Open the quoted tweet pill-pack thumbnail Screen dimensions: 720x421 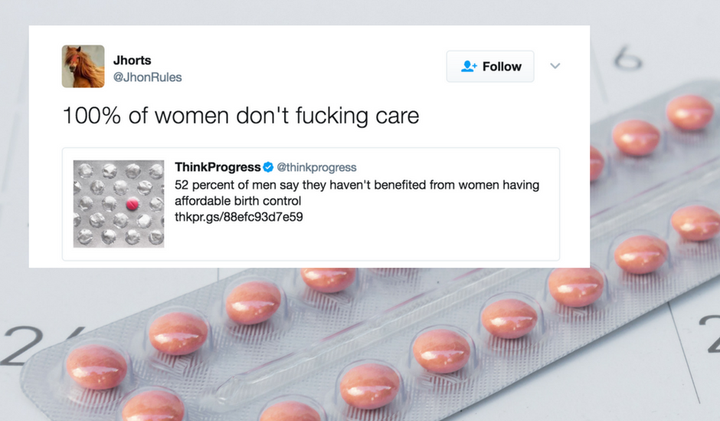coord(118,204)
